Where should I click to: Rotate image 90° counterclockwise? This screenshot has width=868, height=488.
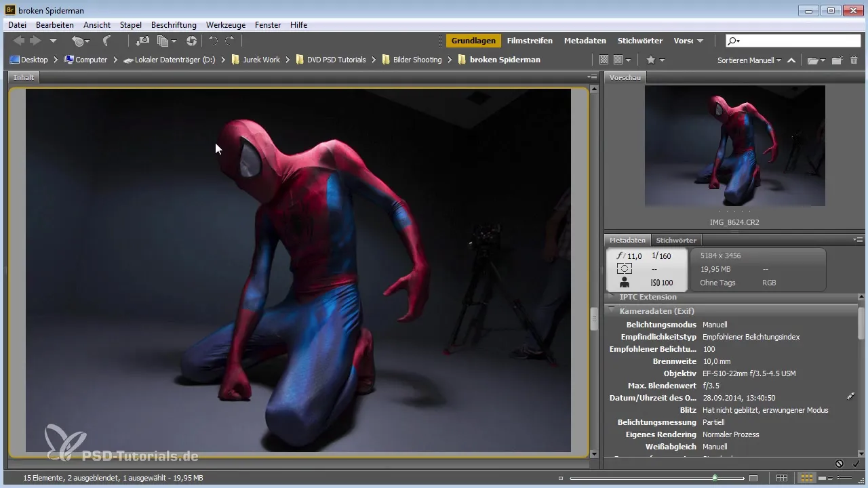pyautogui.click(x=213, y=41)
